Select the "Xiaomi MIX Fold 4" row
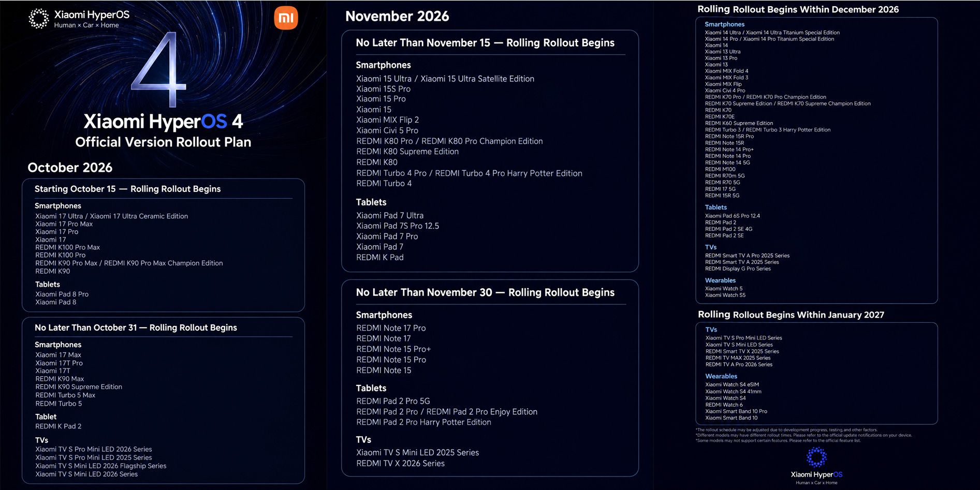The image size is (980, 490). point(727,71)
